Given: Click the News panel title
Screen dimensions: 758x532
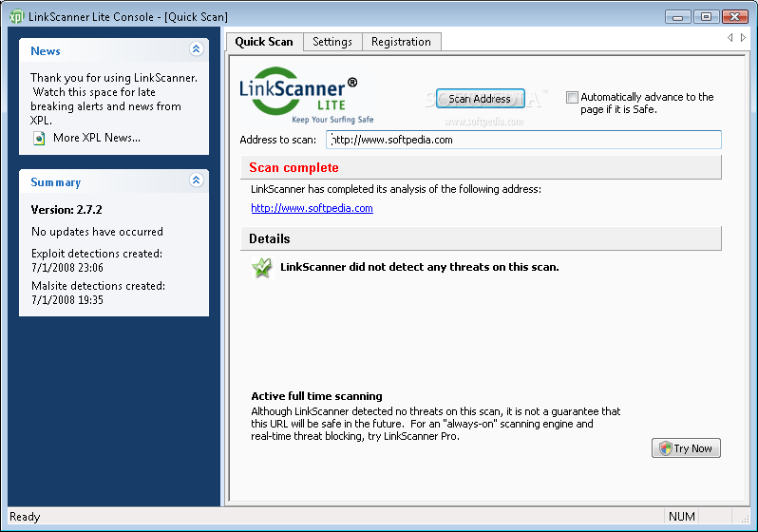Looking at the screenshot, I should 46,51.
